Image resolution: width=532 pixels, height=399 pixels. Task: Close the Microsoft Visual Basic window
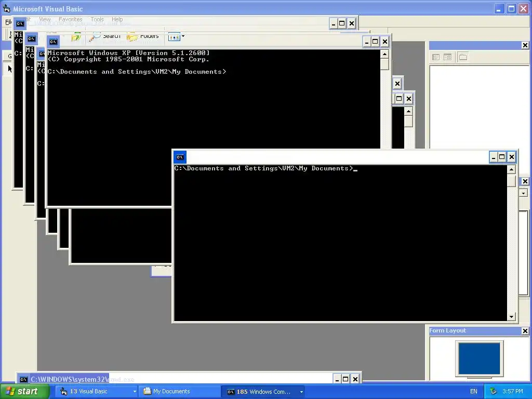[x=524, y=8]
